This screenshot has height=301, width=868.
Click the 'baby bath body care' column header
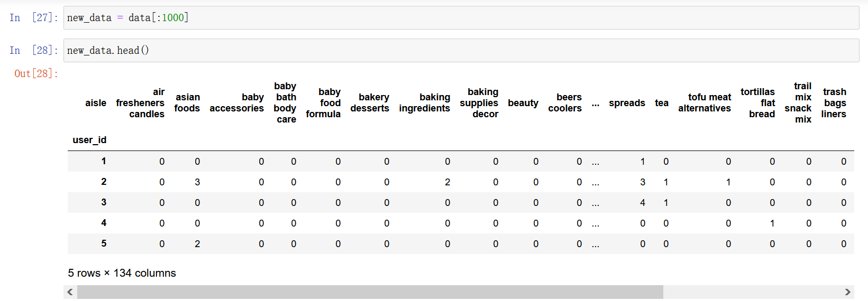tap(285, 103)
